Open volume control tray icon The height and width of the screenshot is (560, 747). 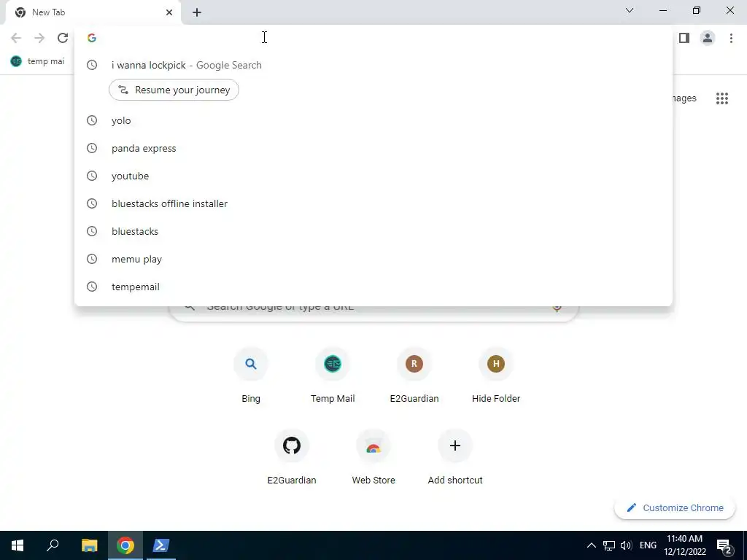[626, 545]
